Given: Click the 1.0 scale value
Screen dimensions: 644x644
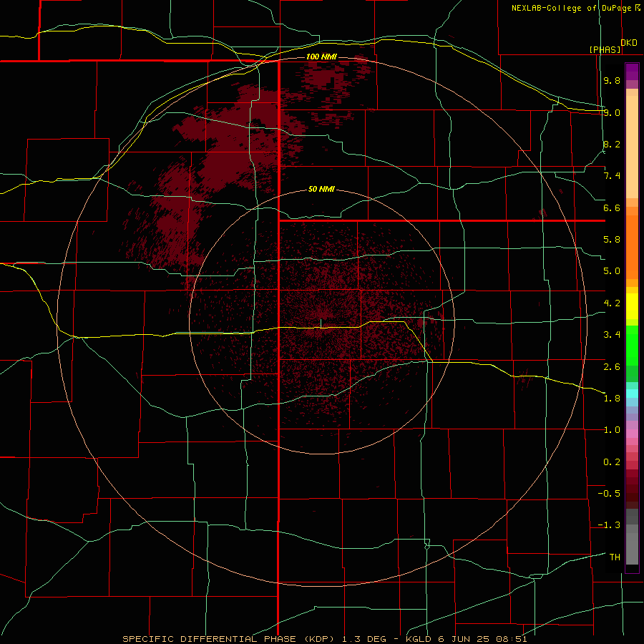Looking at the screenshot, I should click(x=612, y=430).
